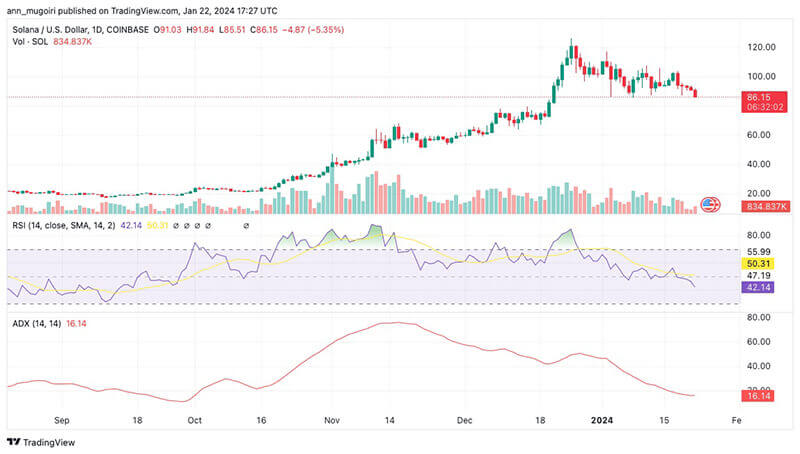This screenshot has height=454, width=800.
Task: Click the 60.00 label on price axis
Action: click(x=759, y=135)
